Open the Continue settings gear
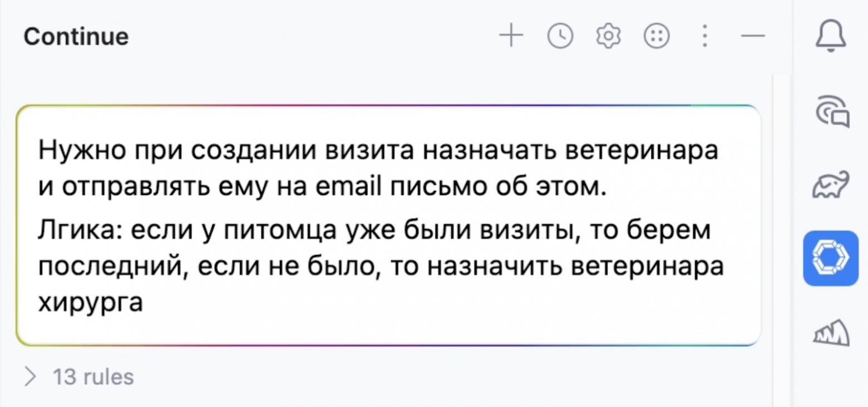The height and width of the screenshot is (407, 868). click(608, 36)
